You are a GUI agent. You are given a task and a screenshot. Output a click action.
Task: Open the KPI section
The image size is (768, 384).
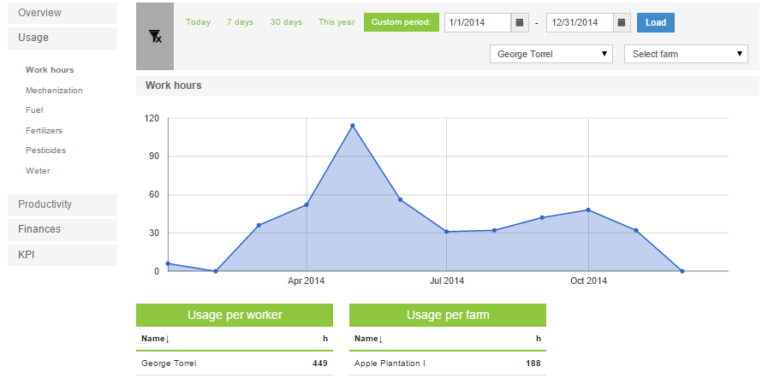tap(62, 255)
